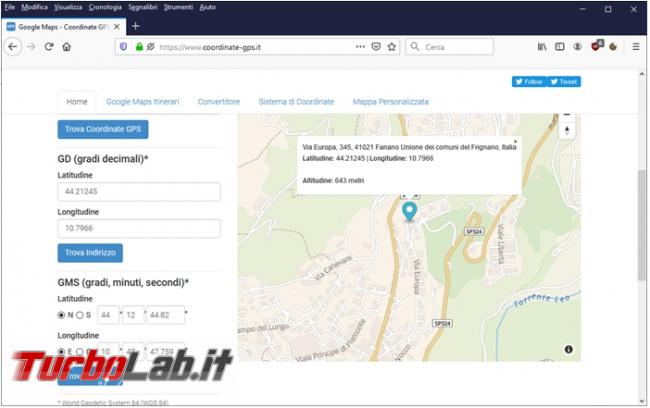Click the permissions icon beside the padlock

click(150, 47)
